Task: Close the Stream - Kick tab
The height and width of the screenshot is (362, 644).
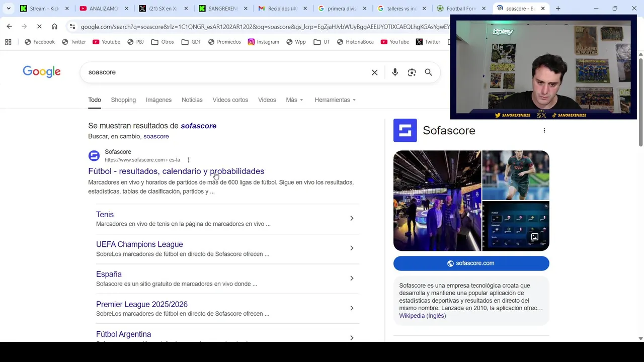Action: tap(67, 9)
